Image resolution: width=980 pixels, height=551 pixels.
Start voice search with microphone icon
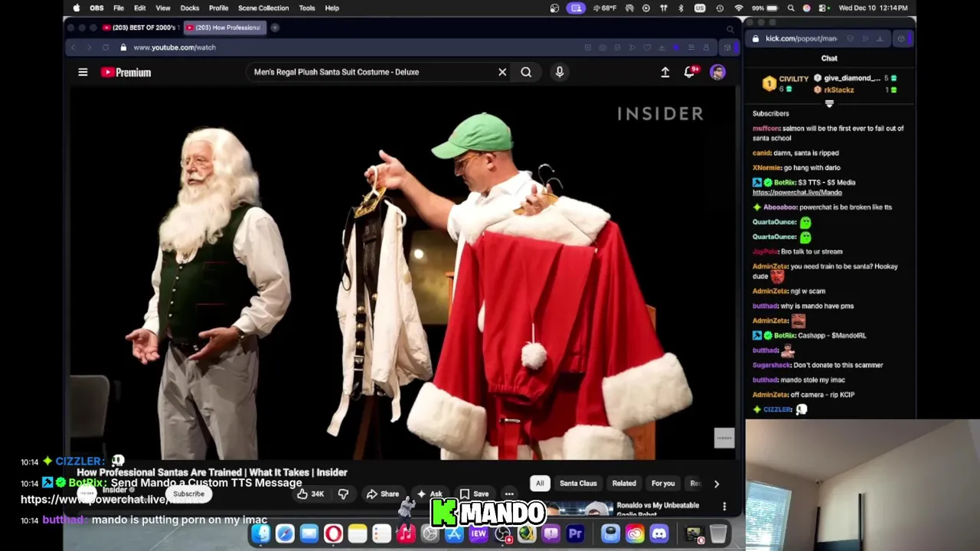(x=560, y=72)
